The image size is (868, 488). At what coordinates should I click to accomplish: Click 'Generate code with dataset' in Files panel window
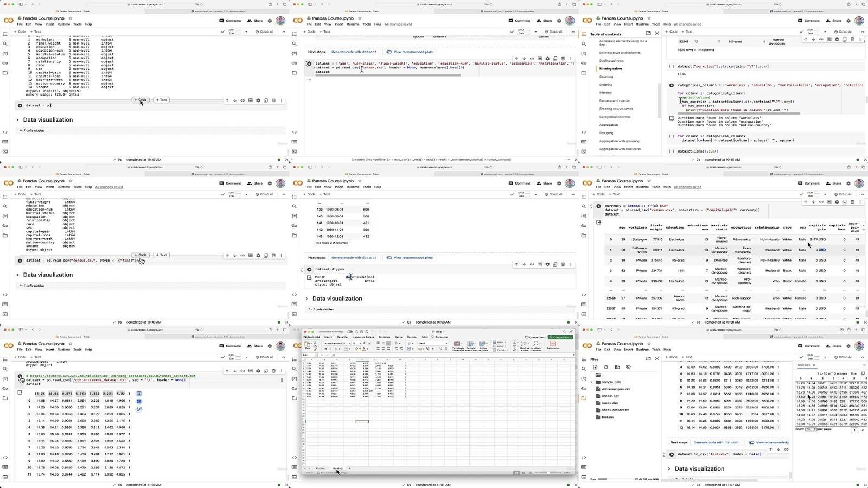pyautogui.click(x=716, y=442)
